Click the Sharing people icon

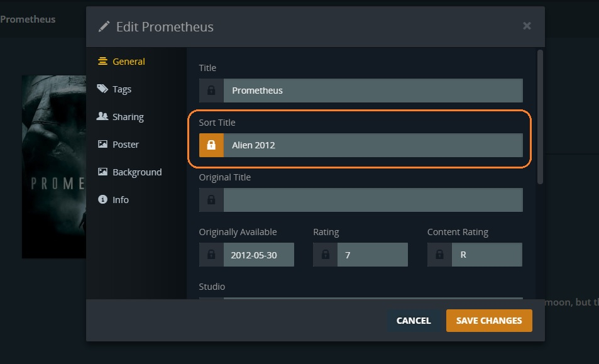click(x=102, y=117)
